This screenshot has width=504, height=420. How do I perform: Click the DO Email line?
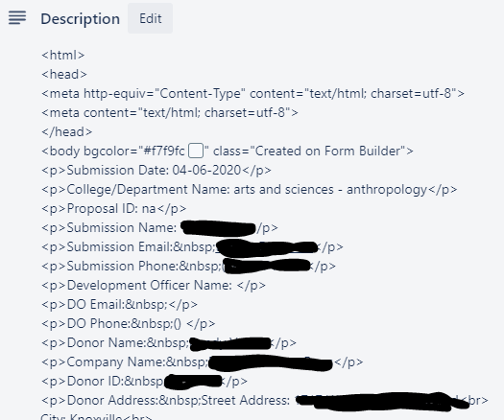120,304
